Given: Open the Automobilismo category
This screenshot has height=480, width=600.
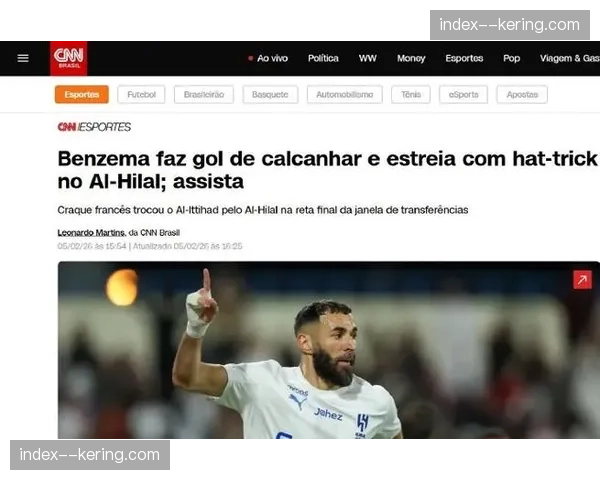Looking at the screenshot, I should point(344,95).
